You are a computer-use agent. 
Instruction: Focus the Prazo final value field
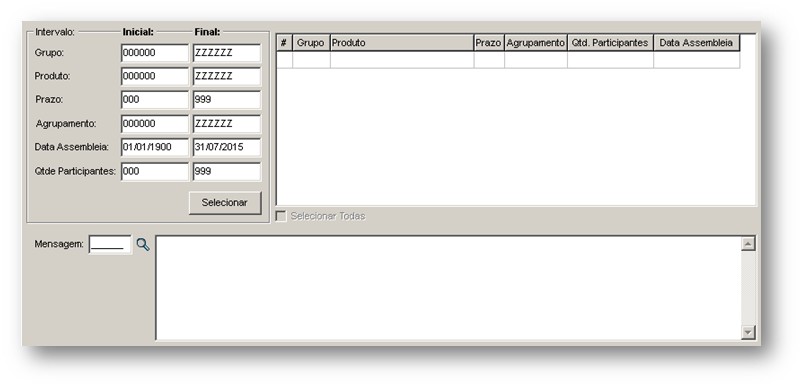click(227, 100)
